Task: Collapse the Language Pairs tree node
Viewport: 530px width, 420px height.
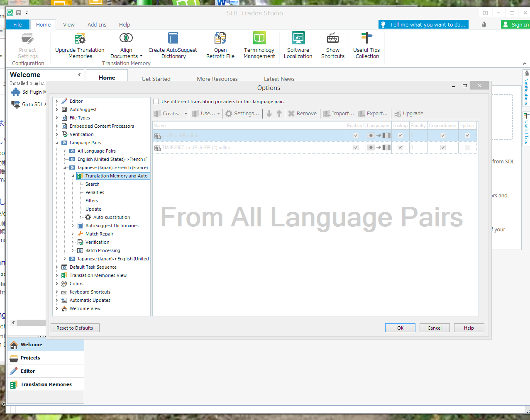Action: (x=57, y=143)
